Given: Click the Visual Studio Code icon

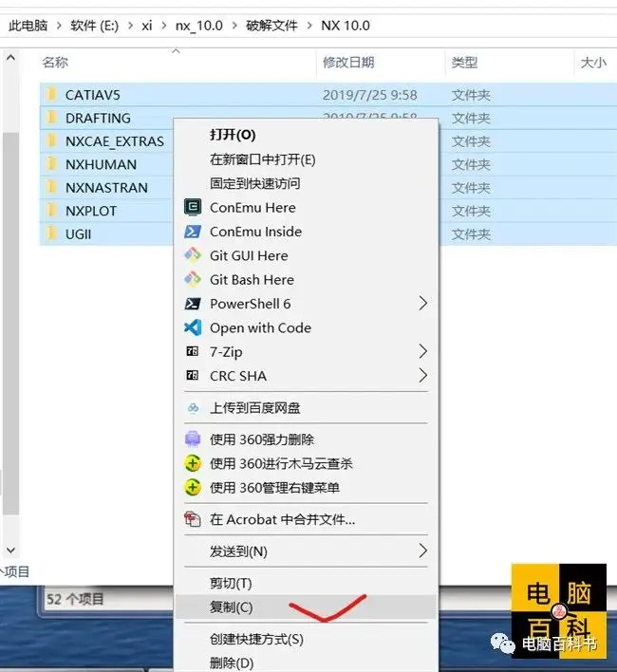Looking at the screenshot, I should (193, 327).
